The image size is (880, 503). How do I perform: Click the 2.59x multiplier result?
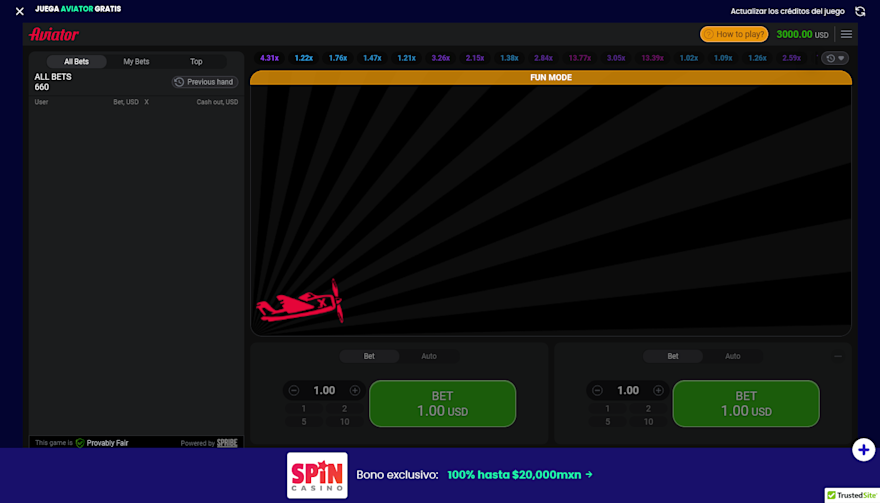791,58
